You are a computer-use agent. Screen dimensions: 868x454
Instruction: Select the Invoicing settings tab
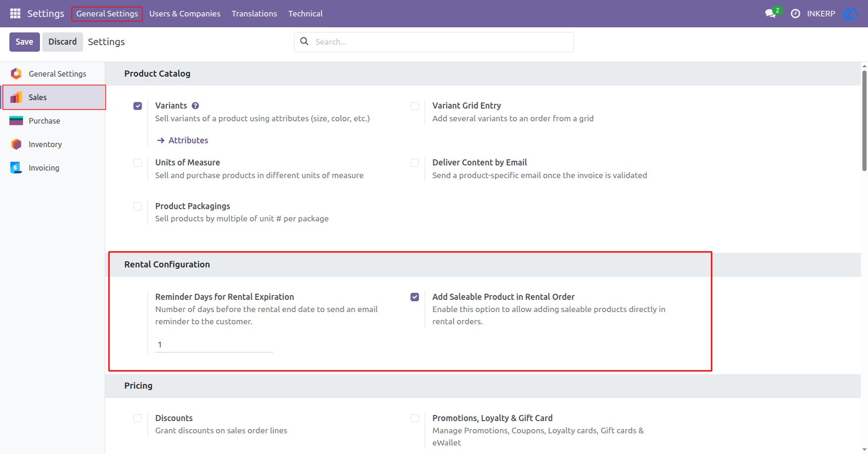(53, 168)
